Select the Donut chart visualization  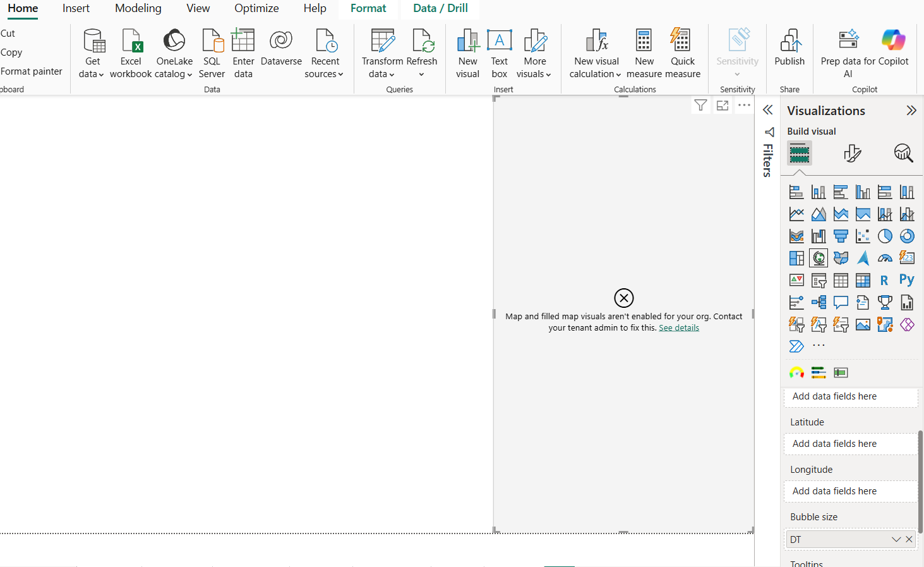point(907,236)
